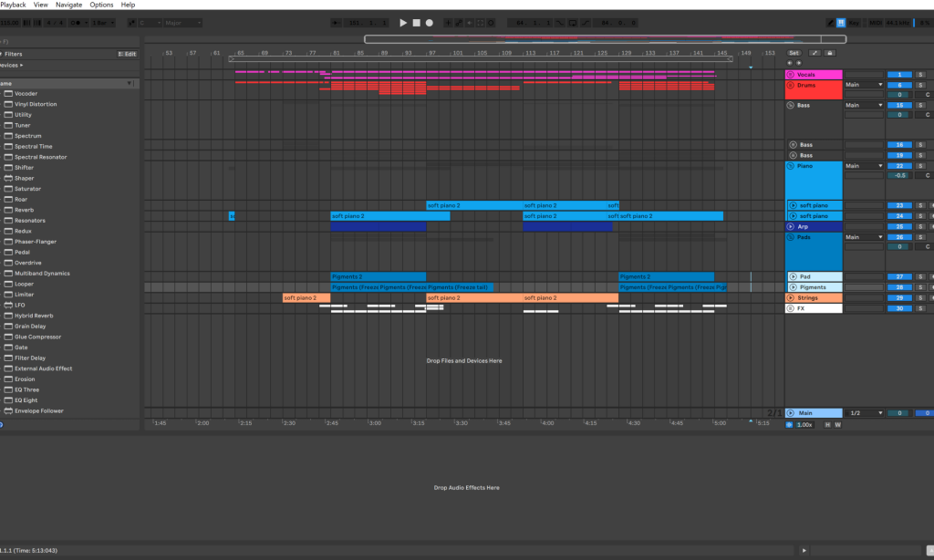This screenshot has height=560, width=934.
Task: Solo the Vocals track
Action: pyautogui.click(x=920, y=75)
